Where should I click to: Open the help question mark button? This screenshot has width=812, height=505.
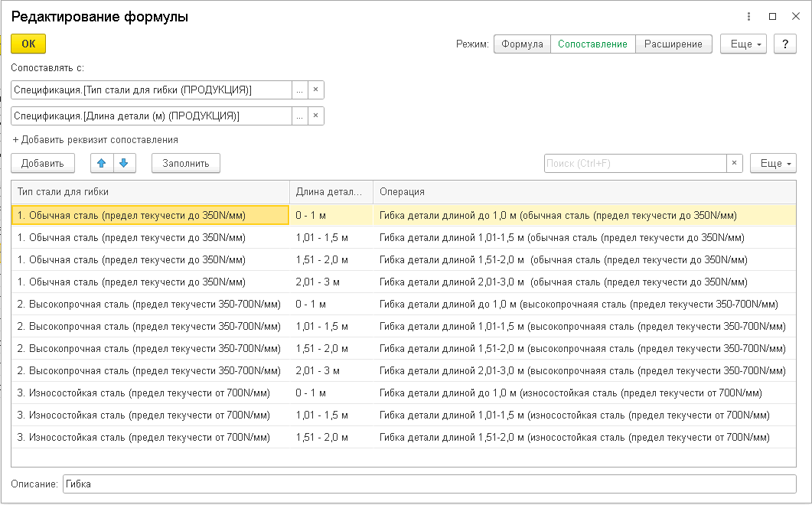click(x=784, y=44)
